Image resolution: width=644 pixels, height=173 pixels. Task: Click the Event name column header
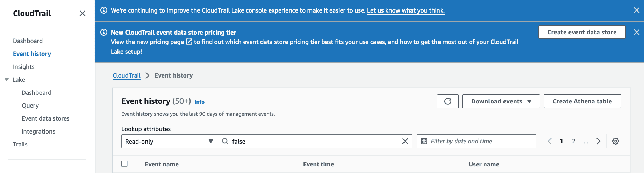pos(162,164)
